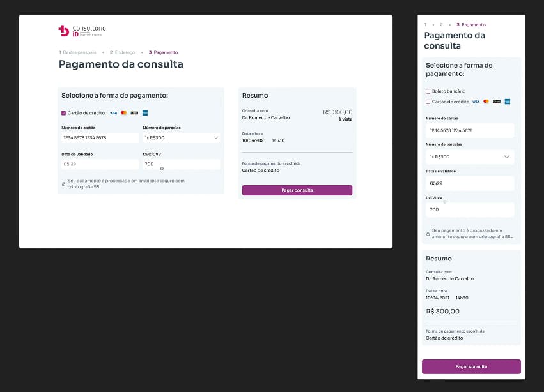Click the desktop Número do cartão field
Image resolution: width=544 pixels, height=392 pixels.
click(x=100, y=137)
